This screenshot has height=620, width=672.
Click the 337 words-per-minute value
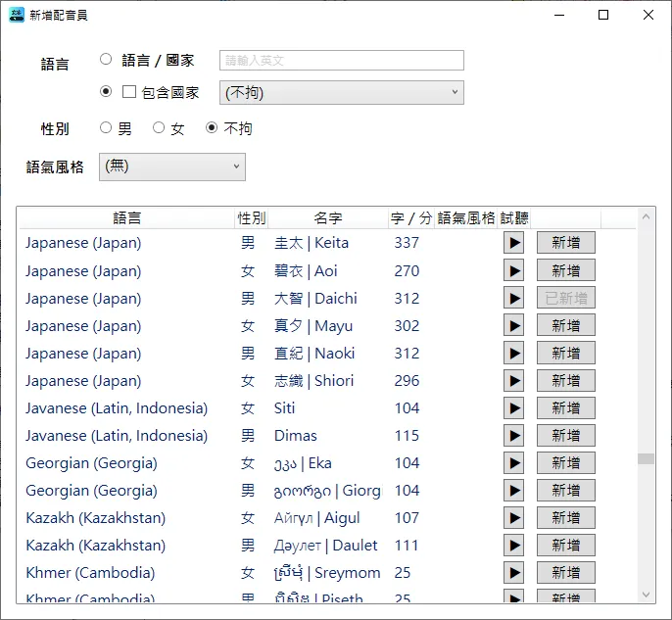[407, 243]
